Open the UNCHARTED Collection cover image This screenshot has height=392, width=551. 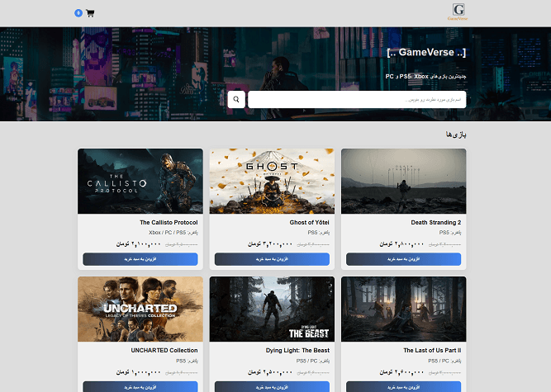click(140, 309)
